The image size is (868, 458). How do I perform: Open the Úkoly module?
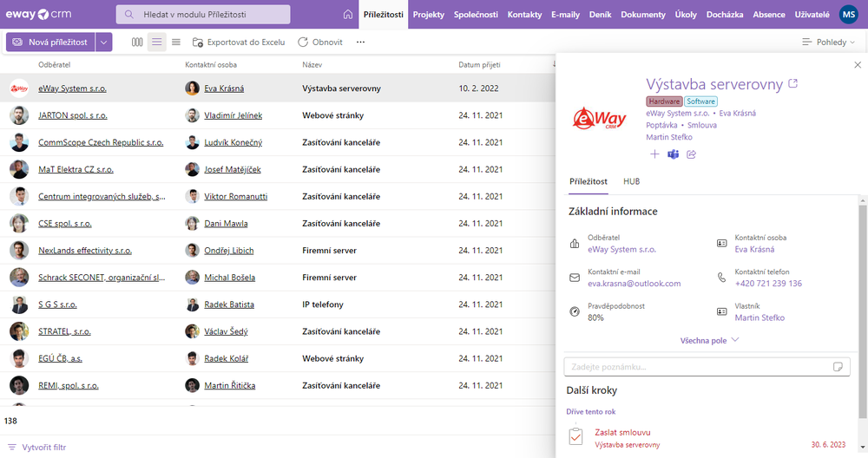[x=686, y=15]
